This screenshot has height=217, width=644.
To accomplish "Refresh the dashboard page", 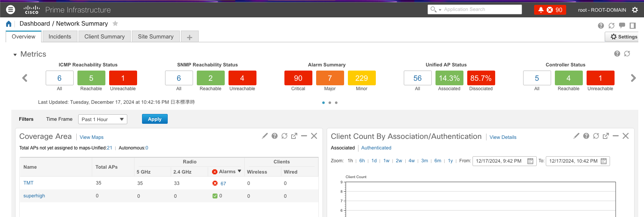I will click(x=612, y=26).
